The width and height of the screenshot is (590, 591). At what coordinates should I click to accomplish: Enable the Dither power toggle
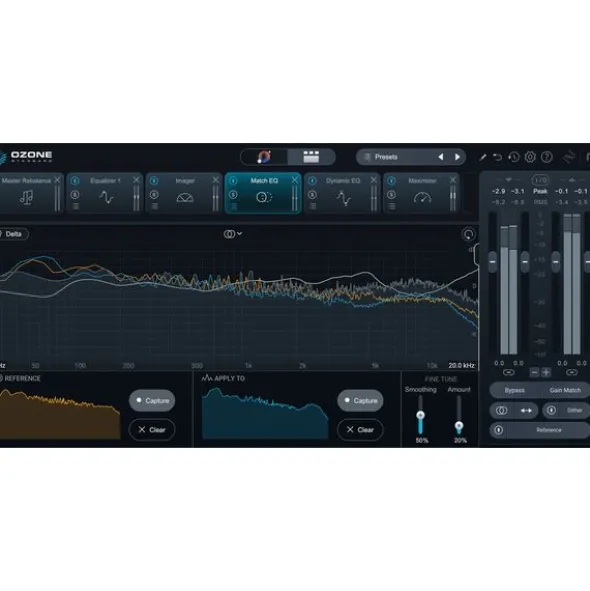tap(551, 410)
